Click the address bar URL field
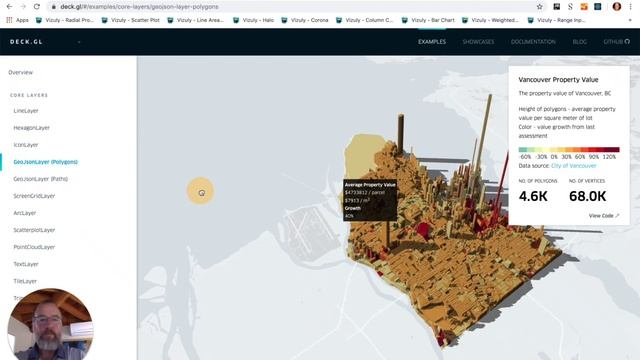640x360 pixels. (x=294, y=7)
